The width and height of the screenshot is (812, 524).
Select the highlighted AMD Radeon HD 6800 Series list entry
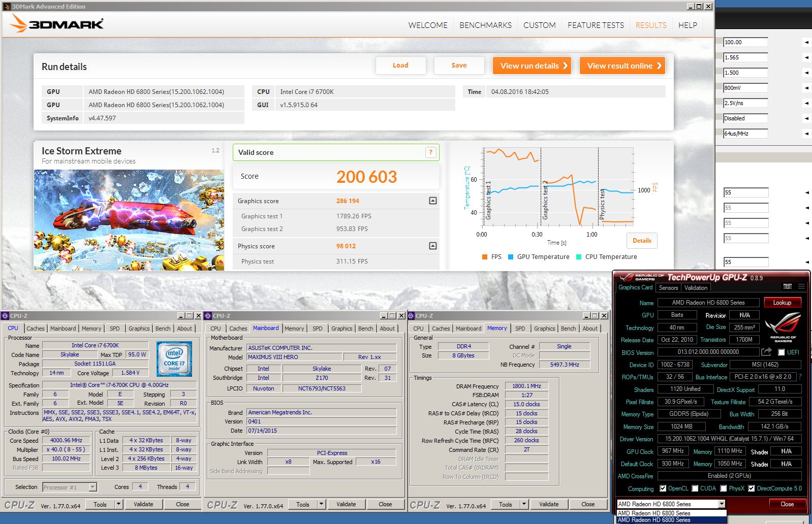pyautogui.click(x=671, y=520)
